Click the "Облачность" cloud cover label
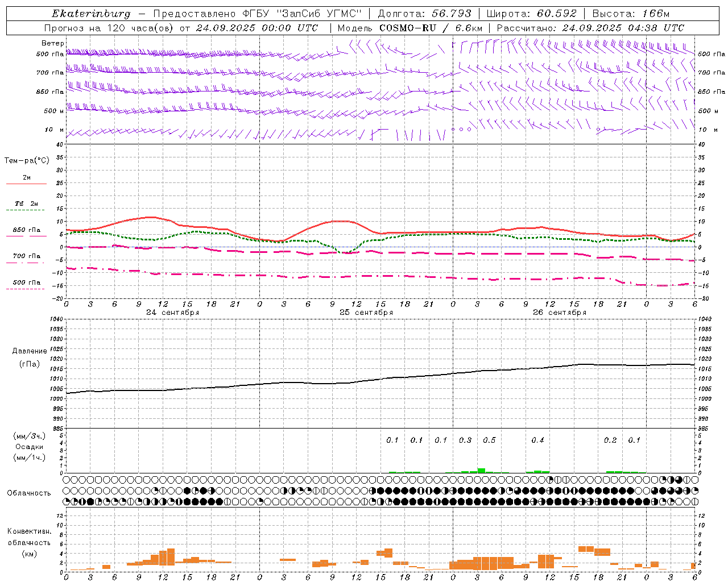728x582 pixels. click(x=29, y=493)
